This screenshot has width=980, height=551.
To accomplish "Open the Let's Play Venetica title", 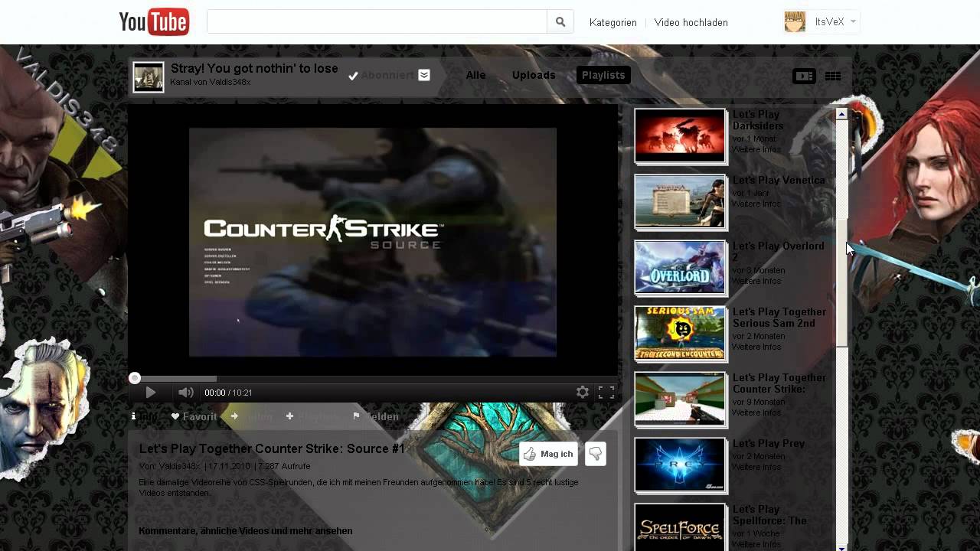I will 779,181.
